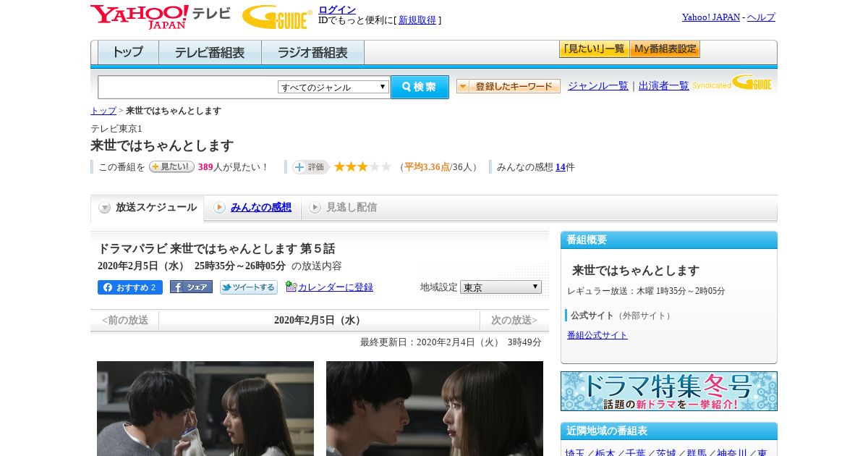Click orange play icon beside みんなの感想
This screenshot has height=456, width=868.
[x=219, y=208]
